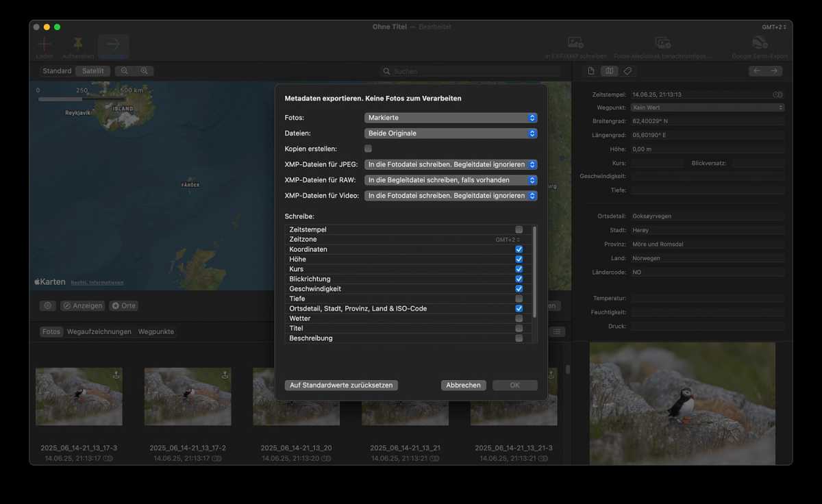Show the map metadata inspector tab icon
The width and height of the screenshot is (822, 504).
tap(610, 71)
